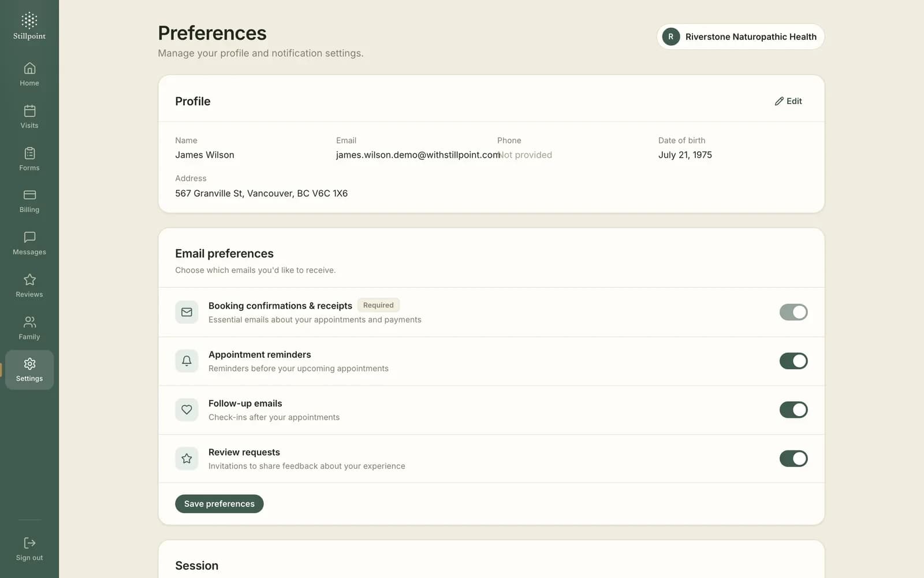Open the Visits calendar icon

pos(29,110)
